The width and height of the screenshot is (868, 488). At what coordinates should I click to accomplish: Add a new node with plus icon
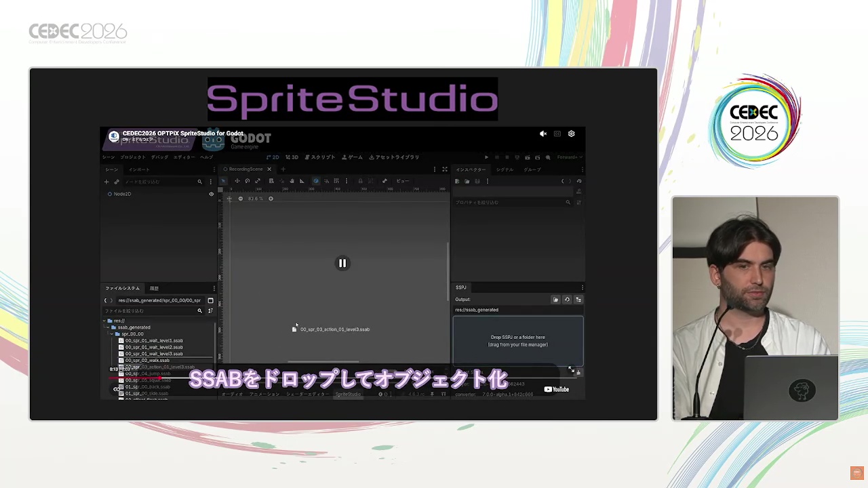coord(106,182)
